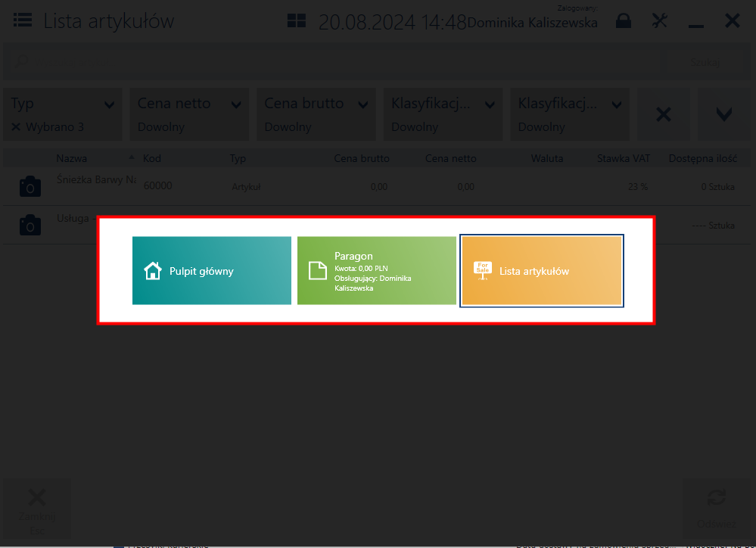Switch to the Paragon tile
This screenshot has height=548, width=756.
tap(377, 271)
